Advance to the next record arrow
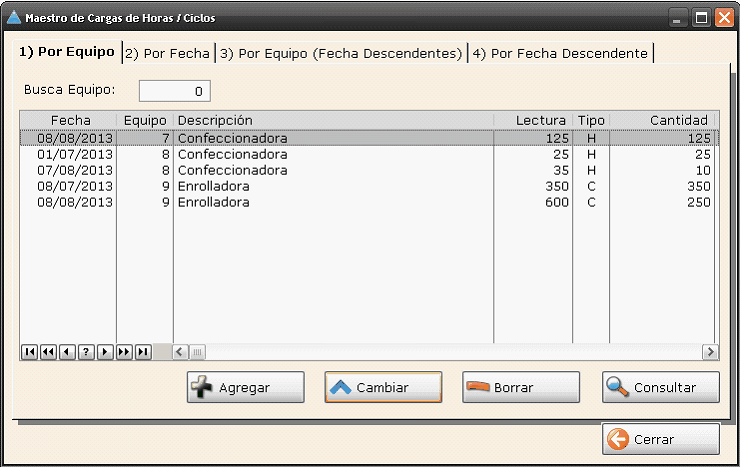This screenshot has width=741, height=468. 105,352
